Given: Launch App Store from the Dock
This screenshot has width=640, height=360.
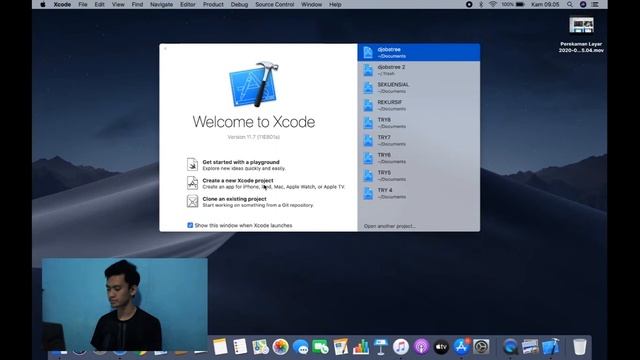Looking at the screenshot, I should click(461, 347).
